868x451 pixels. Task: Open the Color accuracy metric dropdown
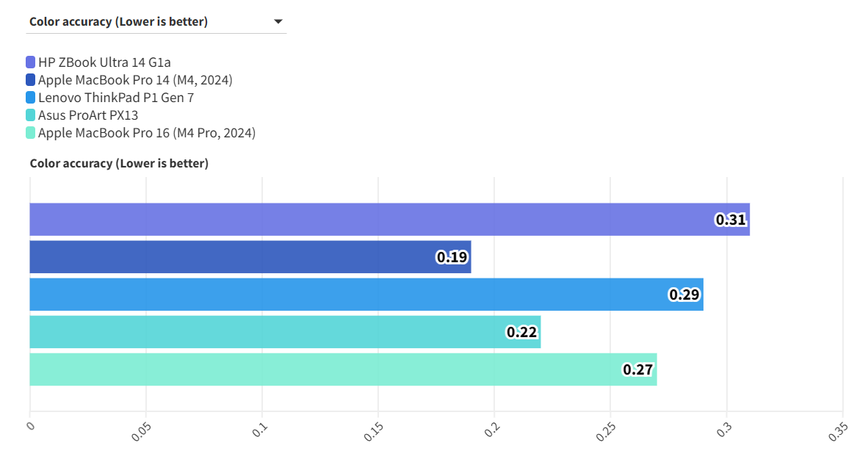[x=156, y=22]
